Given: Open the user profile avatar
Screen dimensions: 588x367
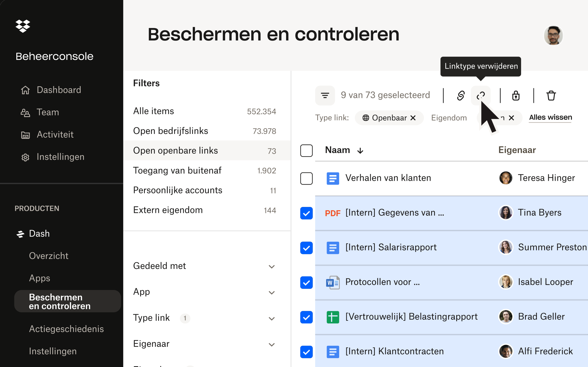Looking at the screenshot, I should pyautogui.click(x=553, y=35).
